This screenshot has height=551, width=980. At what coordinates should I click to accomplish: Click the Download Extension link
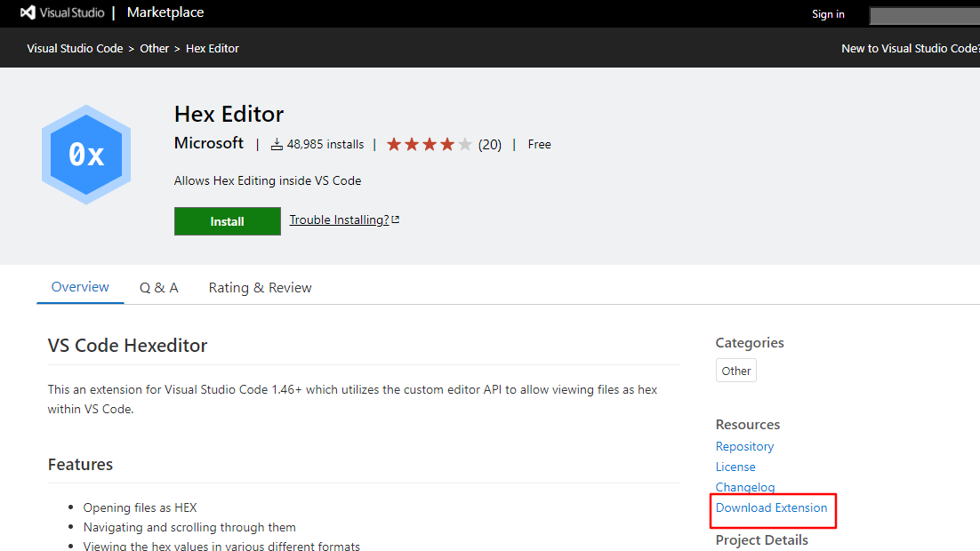(x=771, y=507)
